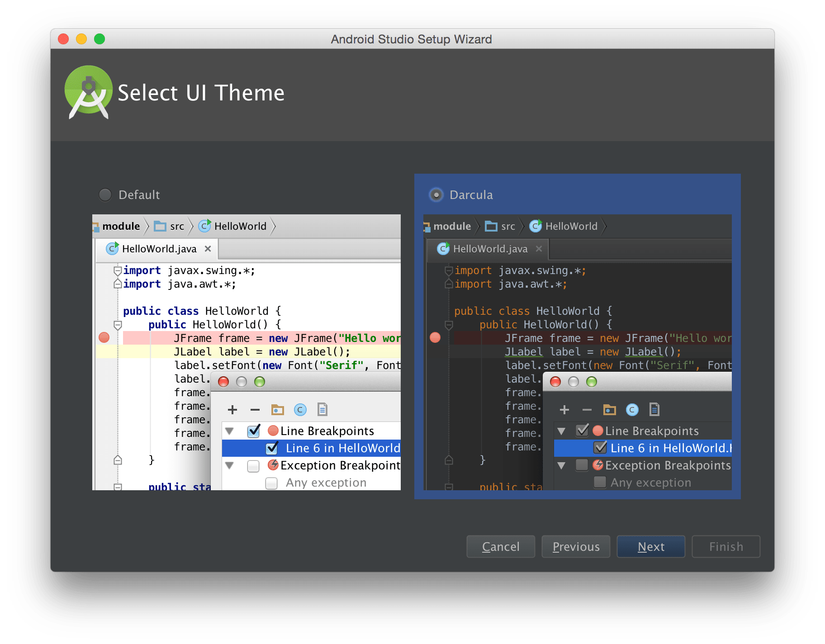Toggle Line 6 in HelloWorld checkbox, Default preview
Screen dimensions: 825x644
272,448
